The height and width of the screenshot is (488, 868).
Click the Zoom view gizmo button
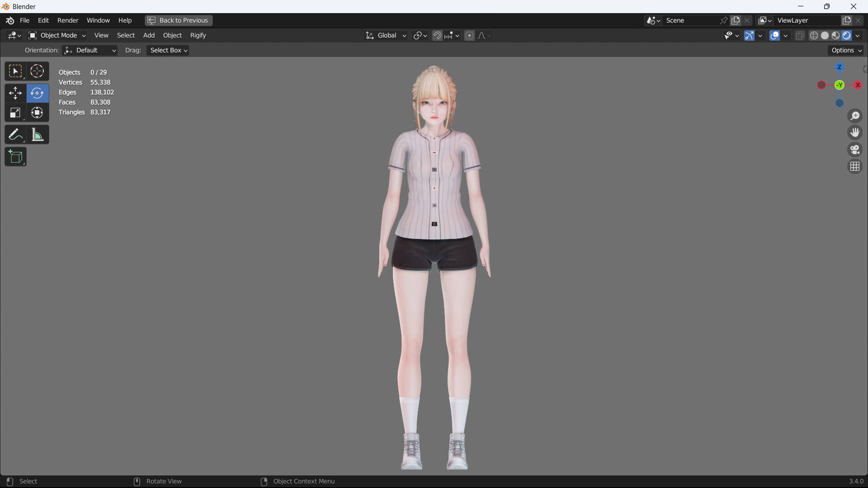click(854, 116)
